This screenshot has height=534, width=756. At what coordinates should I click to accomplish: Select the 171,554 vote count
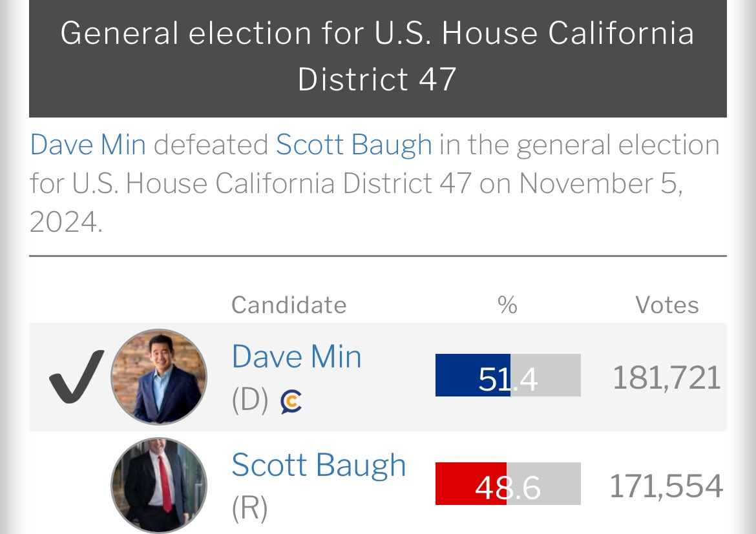666,486
